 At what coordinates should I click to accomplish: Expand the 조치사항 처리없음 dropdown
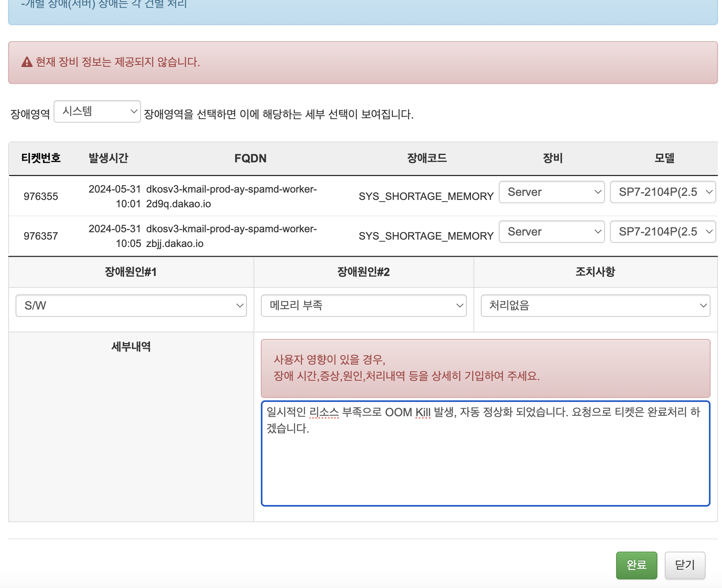click(x=596, y=305)
